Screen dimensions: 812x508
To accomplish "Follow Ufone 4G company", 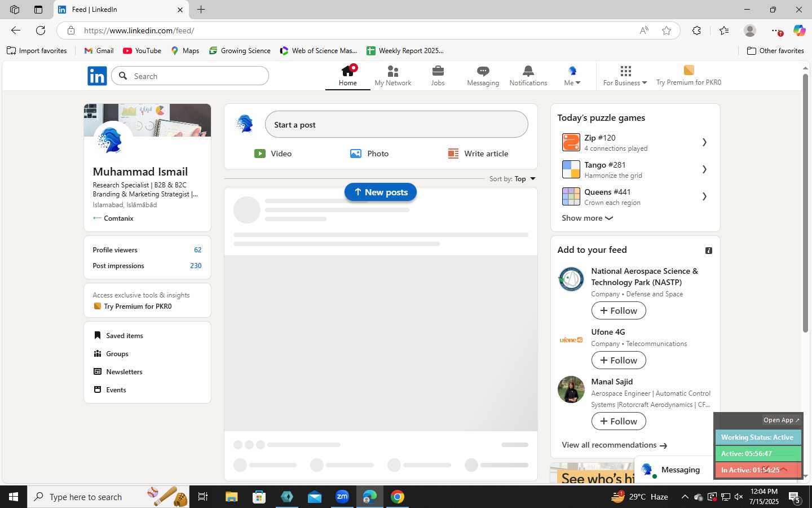I will [x=619, y=360].
